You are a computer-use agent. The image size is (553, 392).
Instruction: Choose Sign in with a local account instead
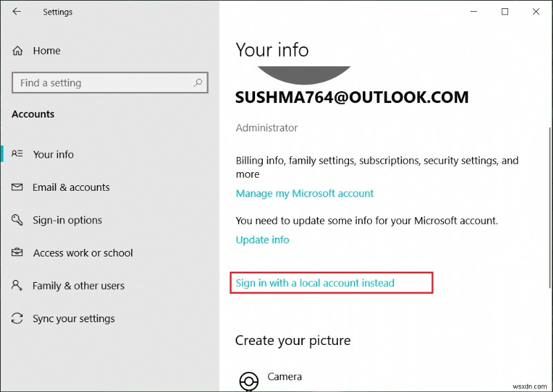pyautogui.click(x=315, y=283)
